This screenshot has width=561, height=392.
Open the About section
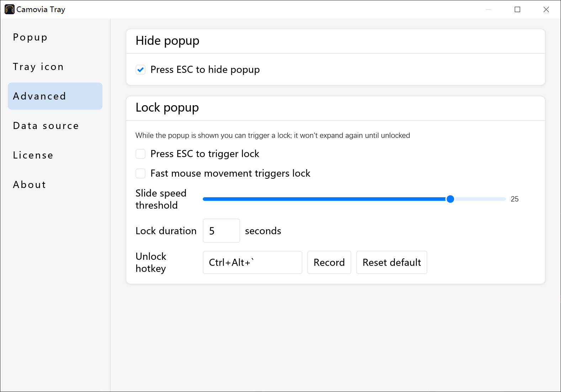(55, 185)
